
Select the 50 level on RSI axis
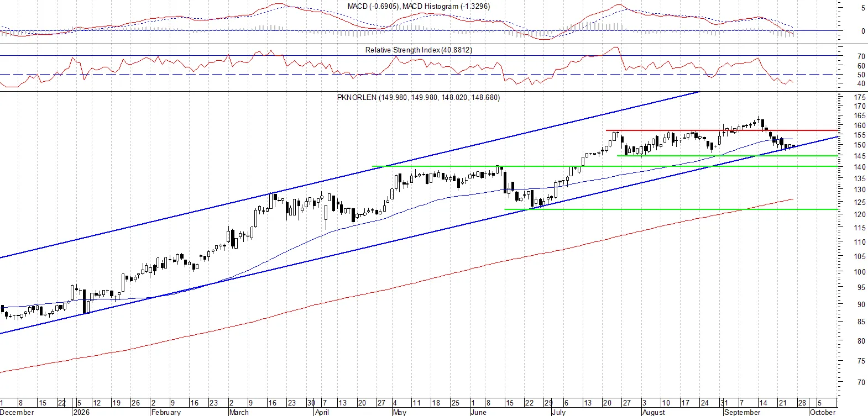coord(861,75)
